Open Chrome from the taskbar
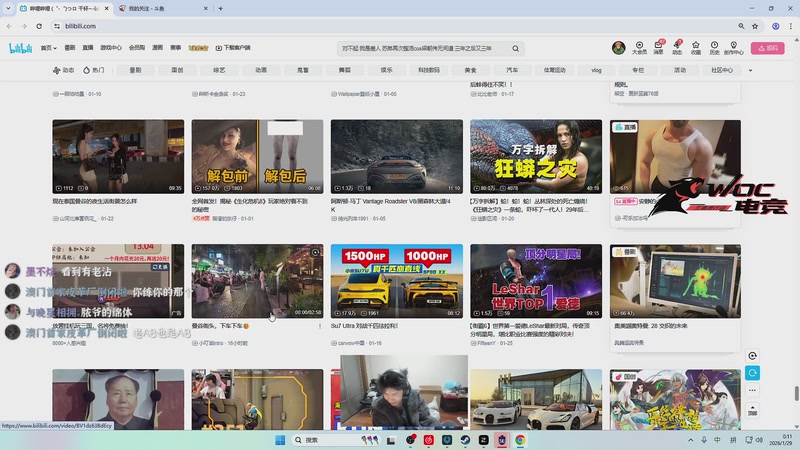Image resolution: width=800 pixels, height=450 pixels. coord(520,440)
